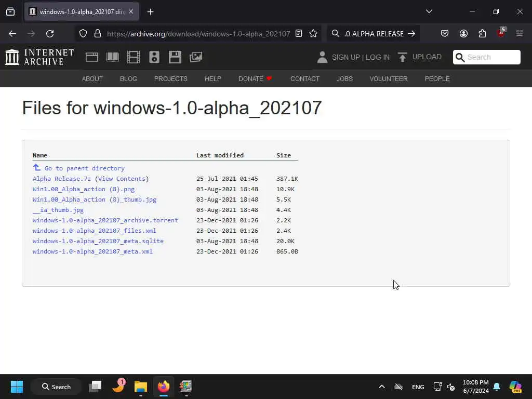This screenshot has width=532, height=399.
Task: Open the Firefox View icon
Action: (10, 12)
